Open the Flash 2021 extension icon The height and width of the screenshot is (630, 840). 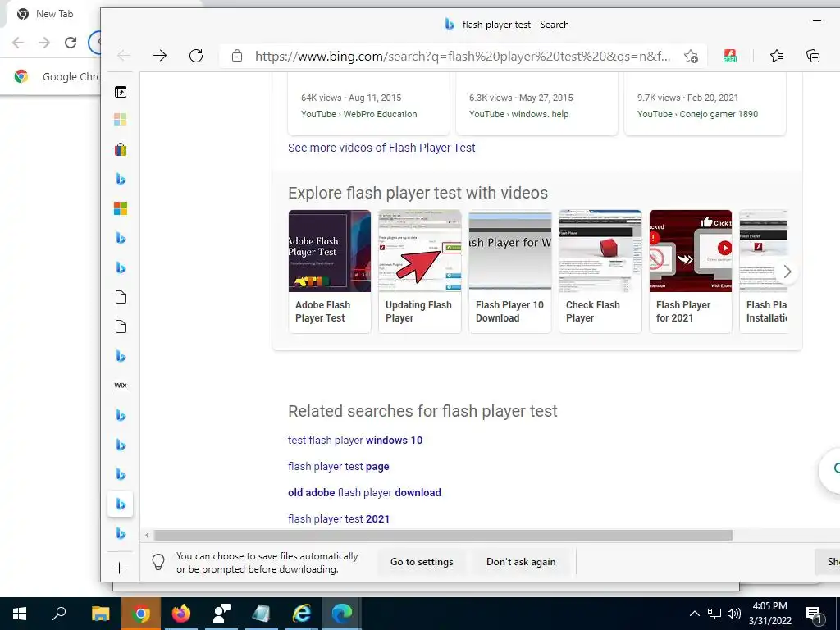pyautogui.click(x=729, y=56)
